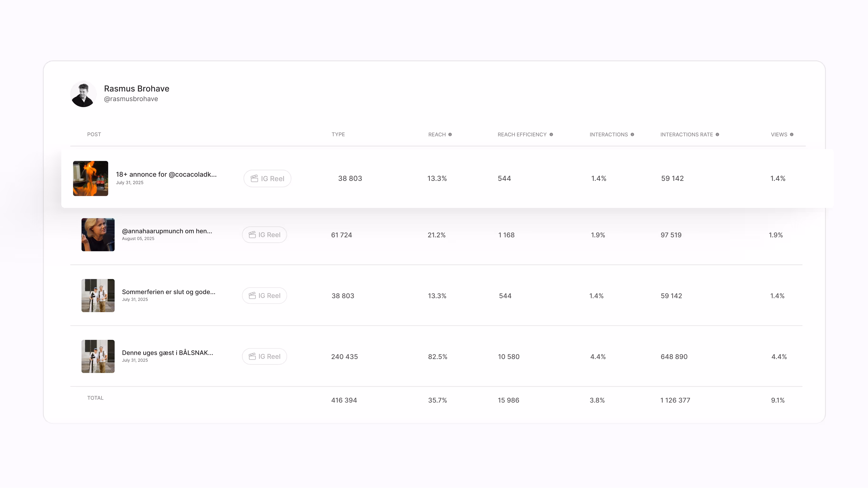Click the info icon beside the REACH header
Image resolution: width=868 pixels, height=488 pixels.
pos(451,134)
